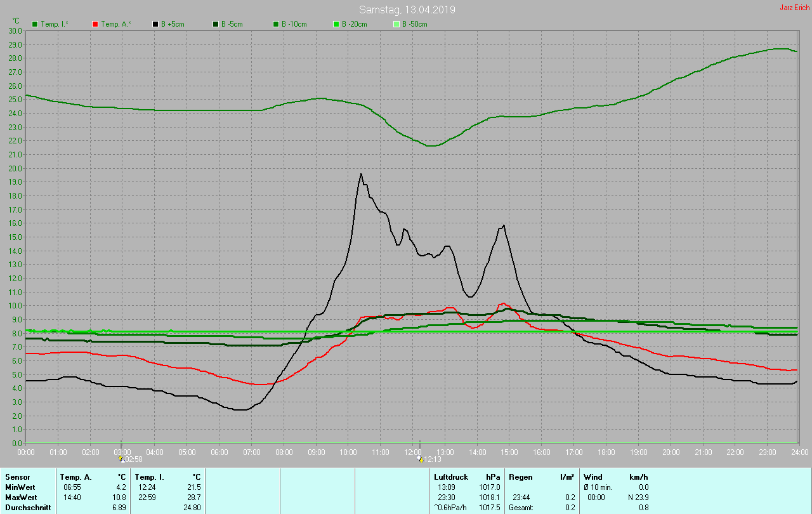Click the 'Temp. A.*' legend label
The height and width of the screenshot is (514, 812).
[x=116, y=24]
